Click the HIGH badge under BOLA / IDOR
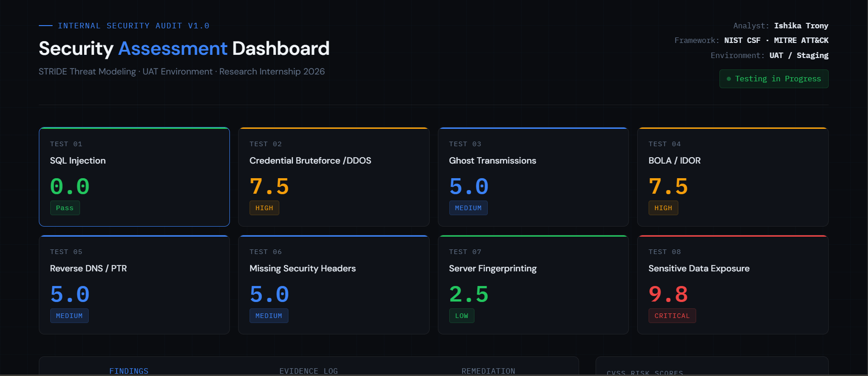This screenshot has width=868, height=376. [x=663, y=208]
